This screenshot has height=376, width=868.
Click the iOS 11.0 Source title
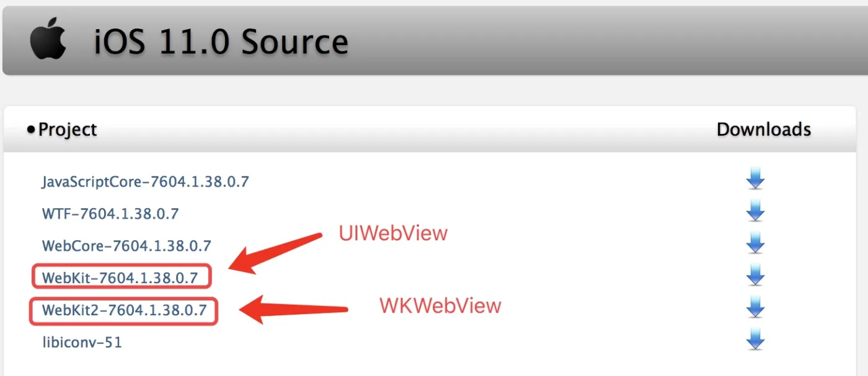tap(221, 42)
